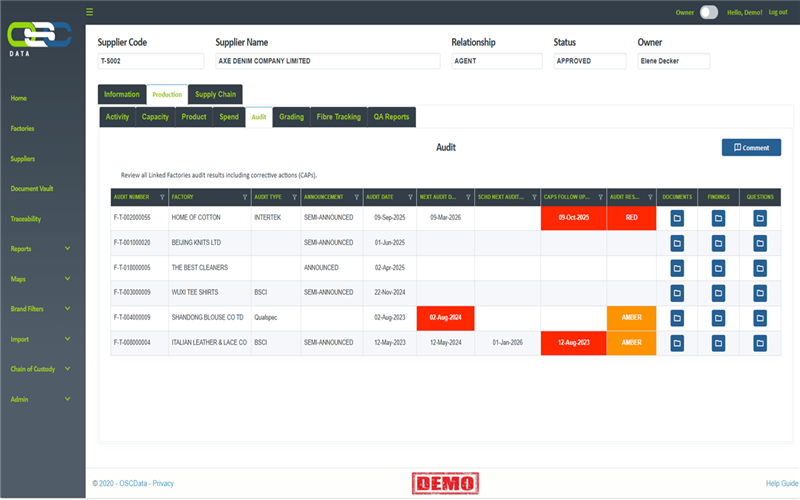Filter the Factory column using its funnel icon
The width and height of the screenshot is (800, 500).
(244, 197)
